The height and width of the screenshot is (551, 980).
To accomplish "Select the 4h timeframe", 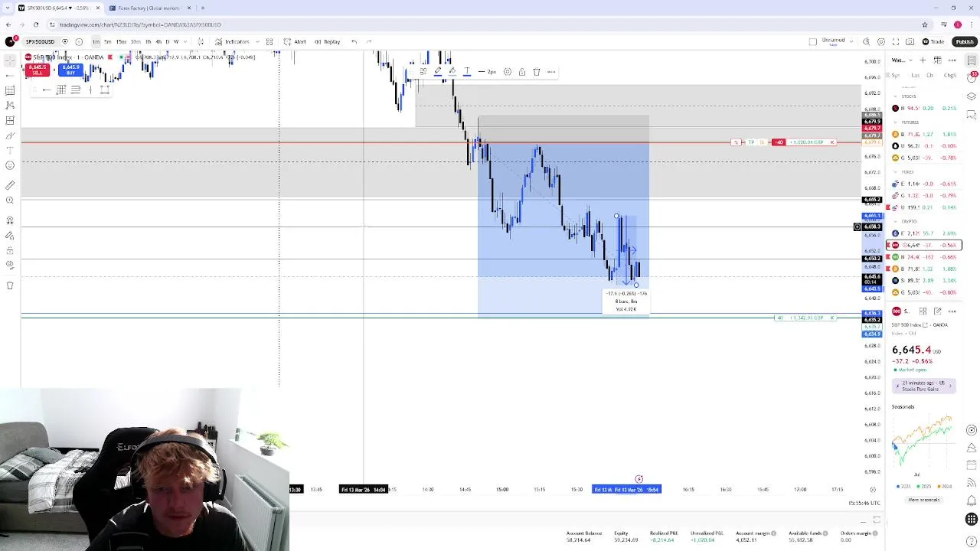I will 158,41.
